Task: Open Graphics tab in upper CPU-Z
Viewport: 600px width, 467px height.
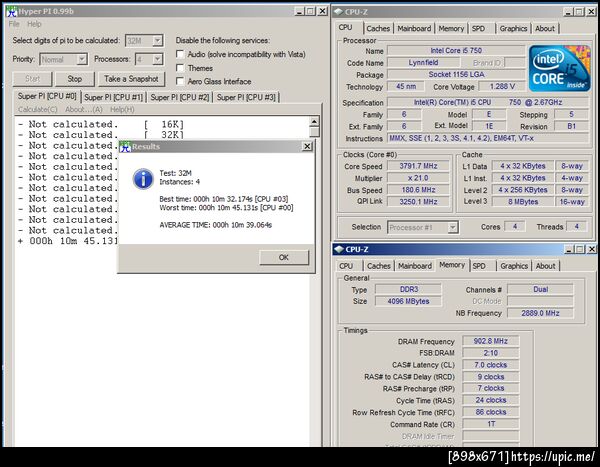Action: [x=513, y=28]
